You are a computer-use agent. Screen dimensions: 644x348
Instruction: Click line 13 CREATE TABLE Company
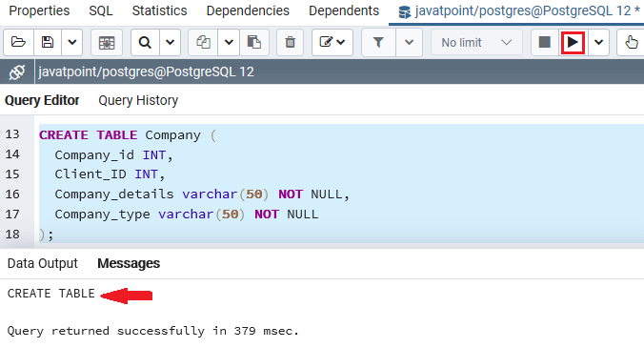[x=128, y=134]
